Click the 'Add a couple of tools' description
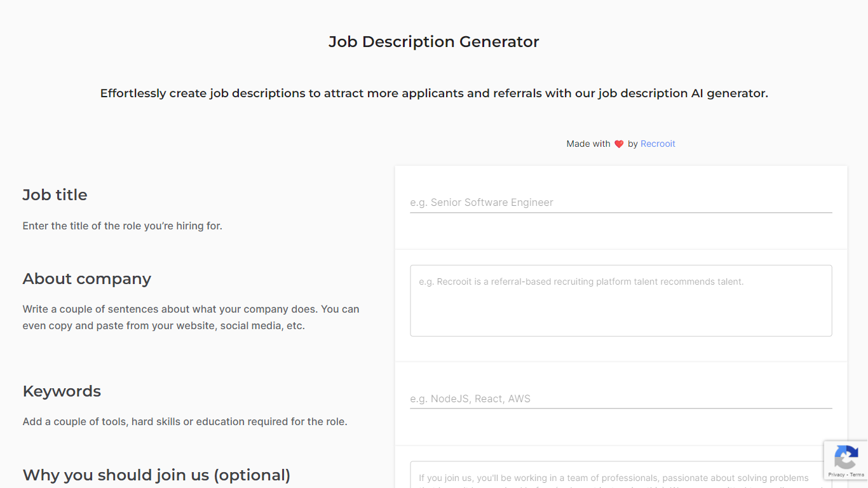 coord(184,422)
